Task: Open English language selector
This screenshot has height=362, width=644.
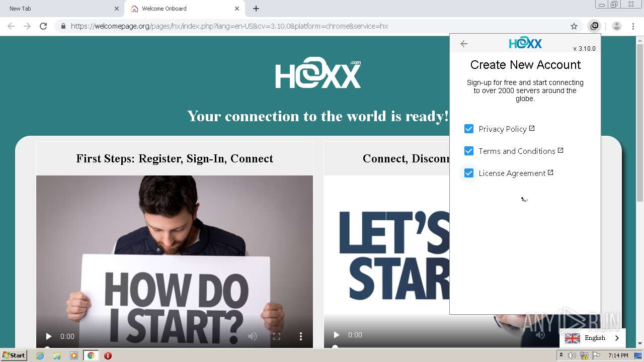Action: pyautogui.click(x=593, y=338)
